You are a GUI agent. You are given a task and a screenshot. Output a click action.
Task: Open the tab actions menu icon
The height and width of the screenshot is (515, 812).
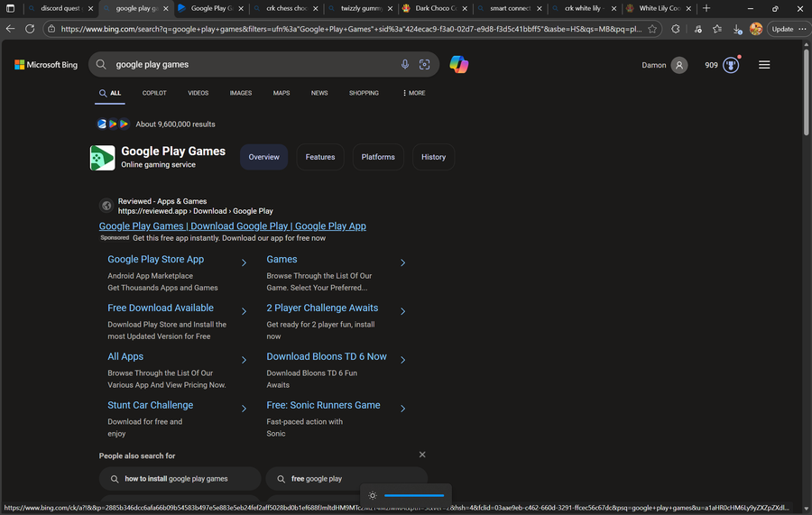coord(10,8)
